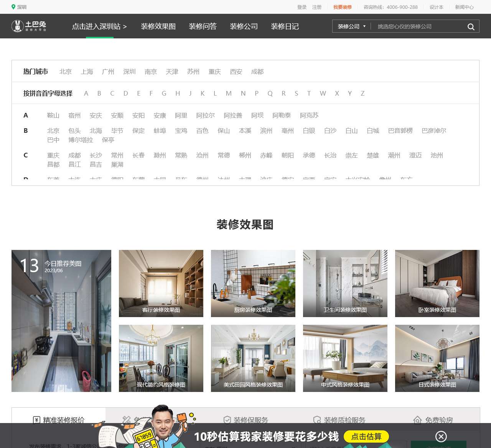The height and width of the screenshot is (448, 491).
Task: Switch to the 免费验房 tab
Action: 433,420
